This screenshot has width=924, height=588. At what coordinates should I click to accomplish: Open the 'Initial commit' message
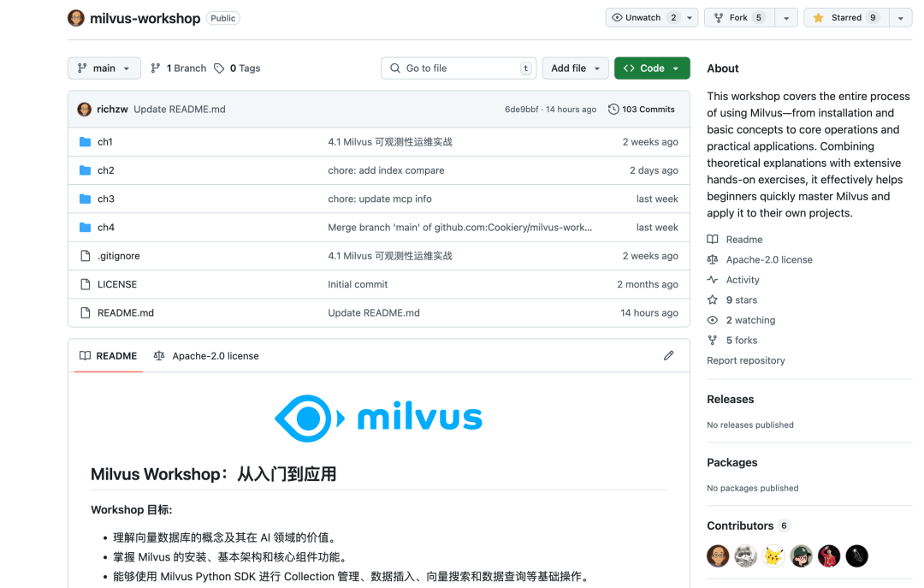click(358, 284)
